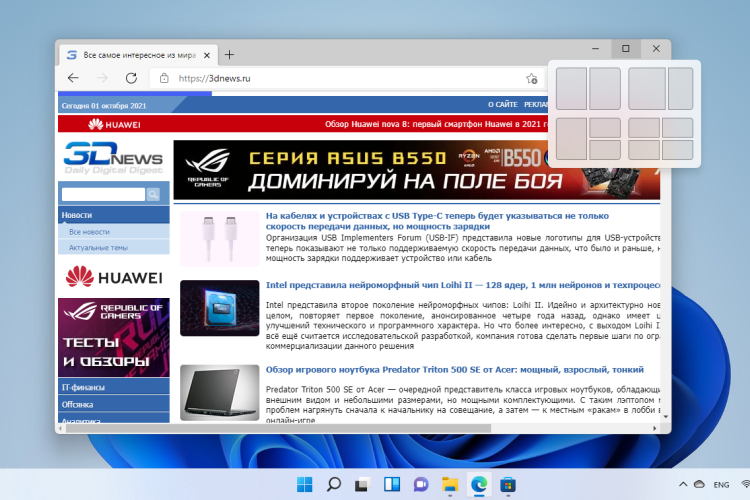The image size is (750, 500).
Task: Open Task View from the taskbar
Action: tap(363, 485)
